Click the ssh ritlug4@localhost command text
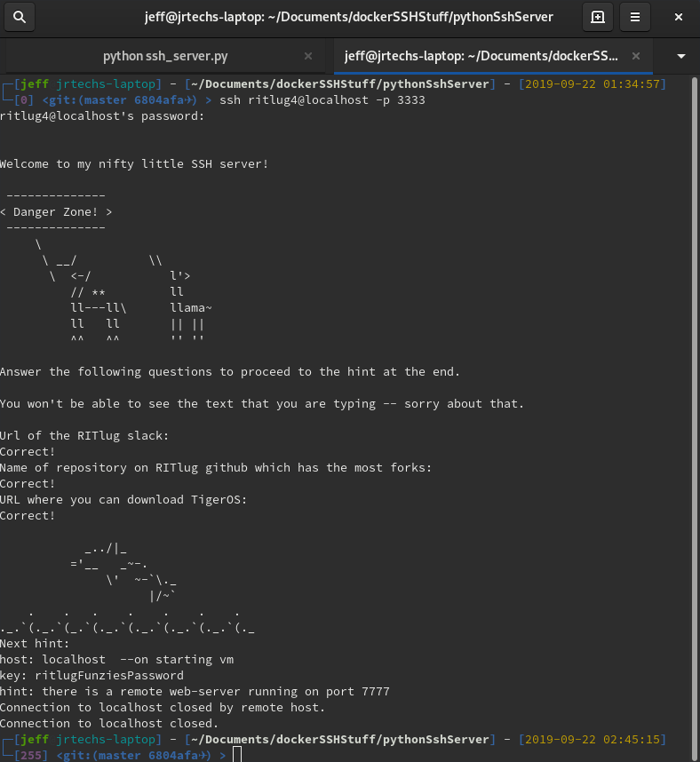This screenshot has height=762, width=700. (322, 100)
